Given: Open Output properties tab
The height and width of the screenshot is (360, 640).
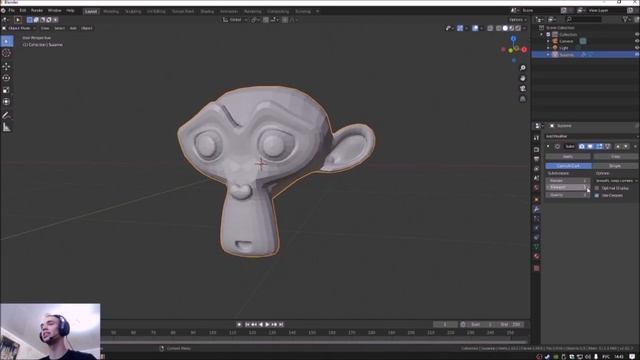Looking at the screenshot, I should click(536, 159).
